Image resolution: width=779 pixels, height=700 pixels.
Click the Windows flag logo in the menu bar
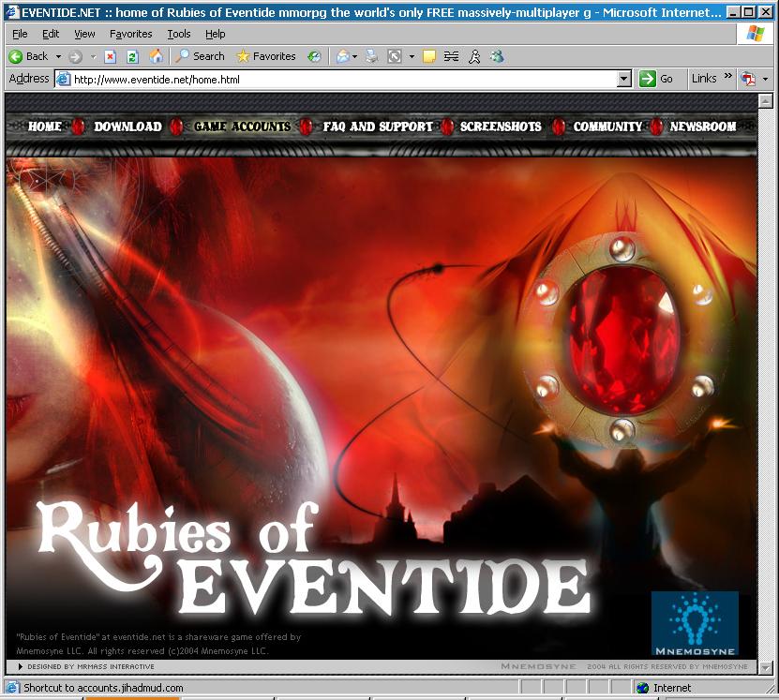click(756, 34)
